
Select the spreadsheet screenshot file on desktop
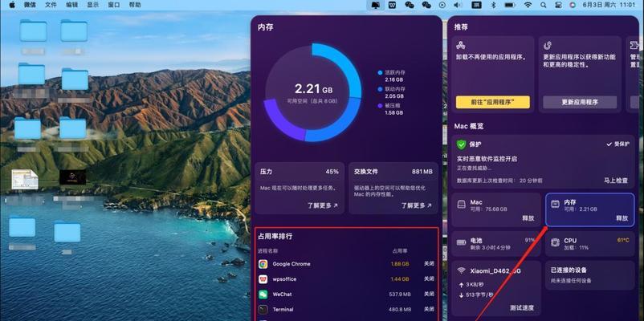[25, 180]
